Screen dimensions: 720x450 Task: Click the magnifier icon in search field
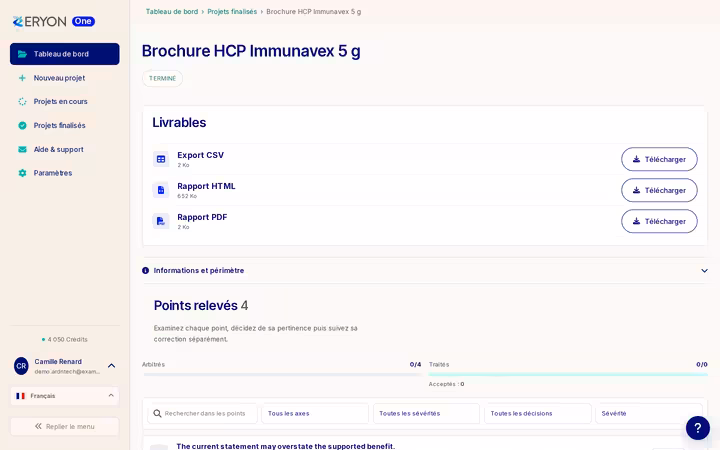click(x=157, y=413)
